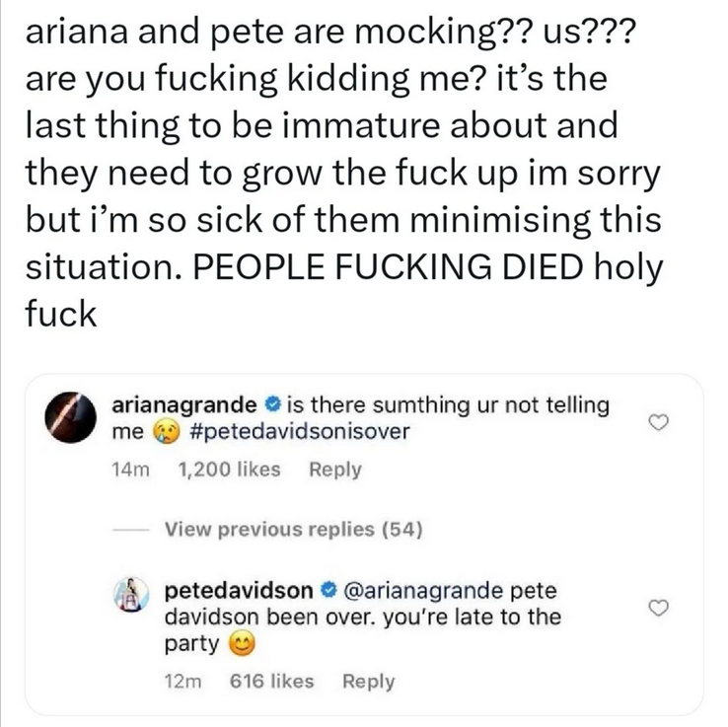The width and height of the screenshot is (728, 727).
Task: Open the petedavidson username link
Action: pyautogui.click(x=237, y=591)
